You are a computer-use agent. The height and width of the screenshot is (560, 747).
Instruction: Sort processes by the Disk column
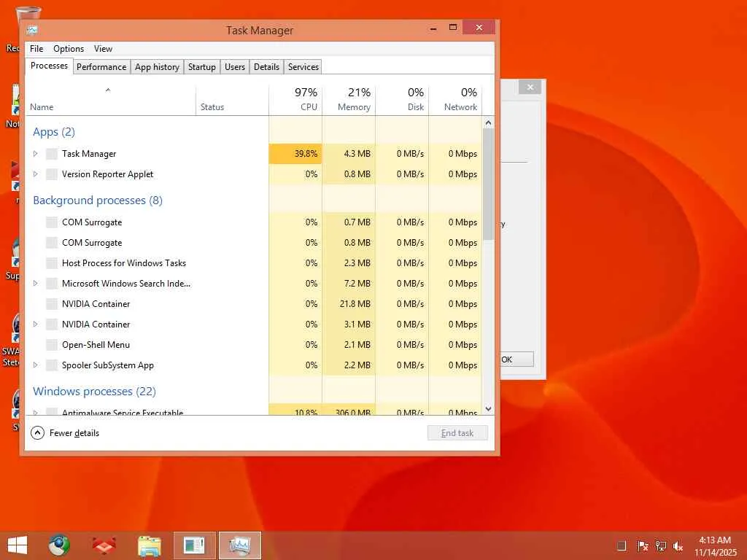402,99
